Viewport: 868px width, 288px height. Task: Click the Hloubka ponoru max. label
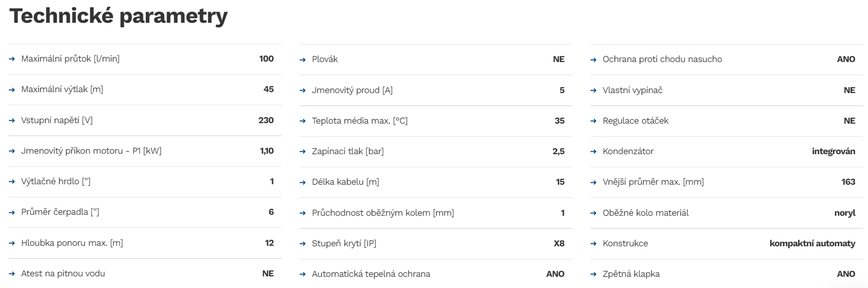pos(72,243)
